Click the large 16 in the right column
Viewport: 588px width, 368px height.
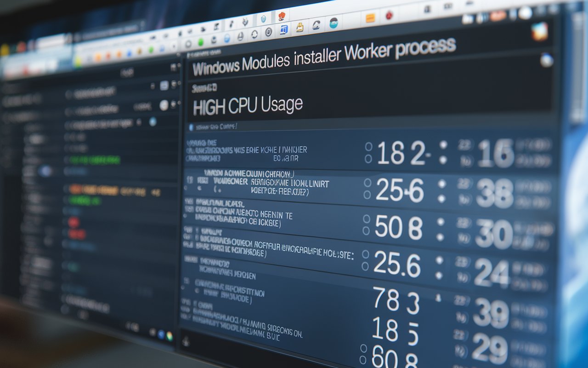(x=496, y=154)
